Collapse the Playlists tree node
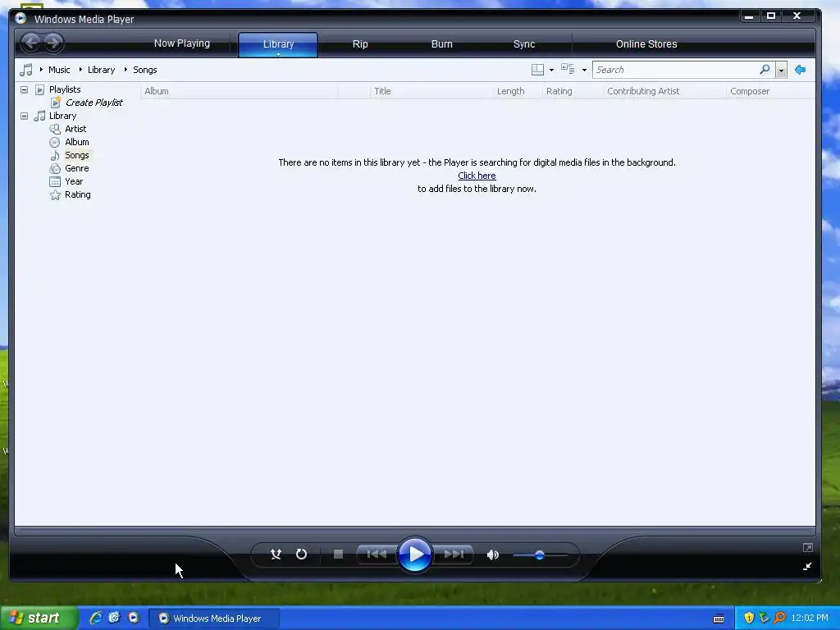Viewport: 840px width, 630px height. [24, 89]
